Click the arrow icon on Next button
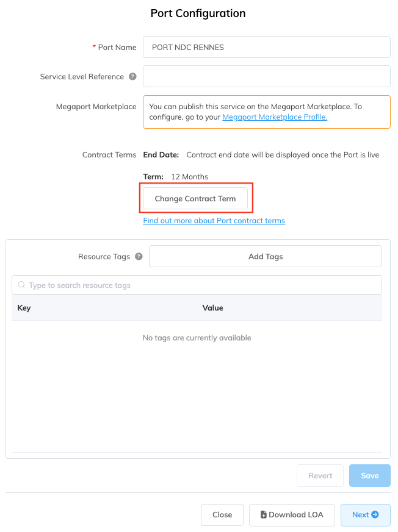Viewport: 398px width, 532px height. 375,515
